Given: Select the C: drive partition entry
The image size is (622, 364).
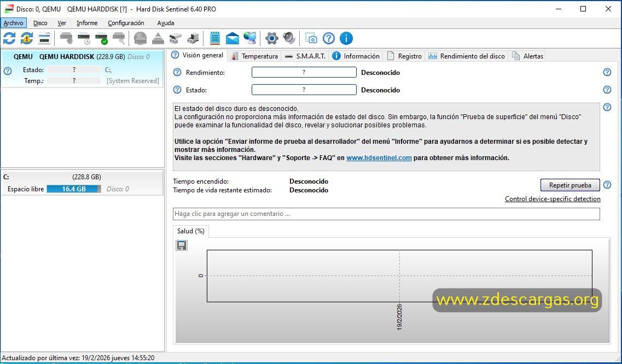Looking at the screenshot, I should coord(82,183).
